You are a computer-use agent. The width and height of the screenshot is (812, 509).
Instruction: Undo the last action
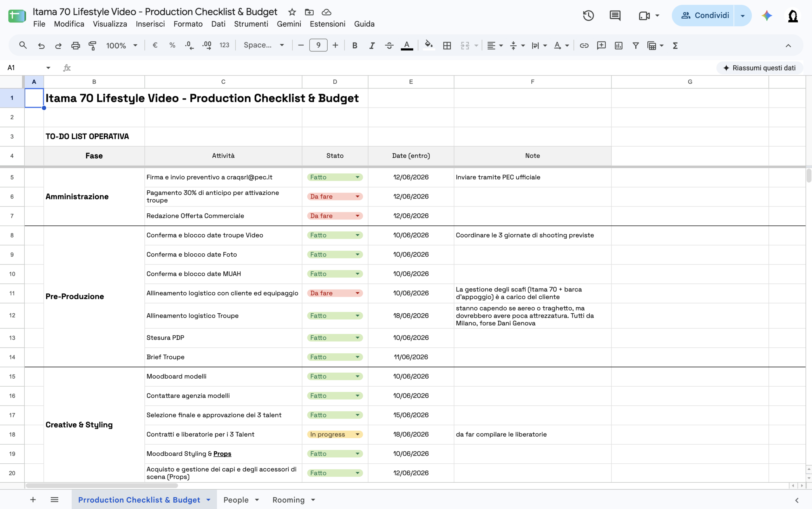(x=41, y=45)
